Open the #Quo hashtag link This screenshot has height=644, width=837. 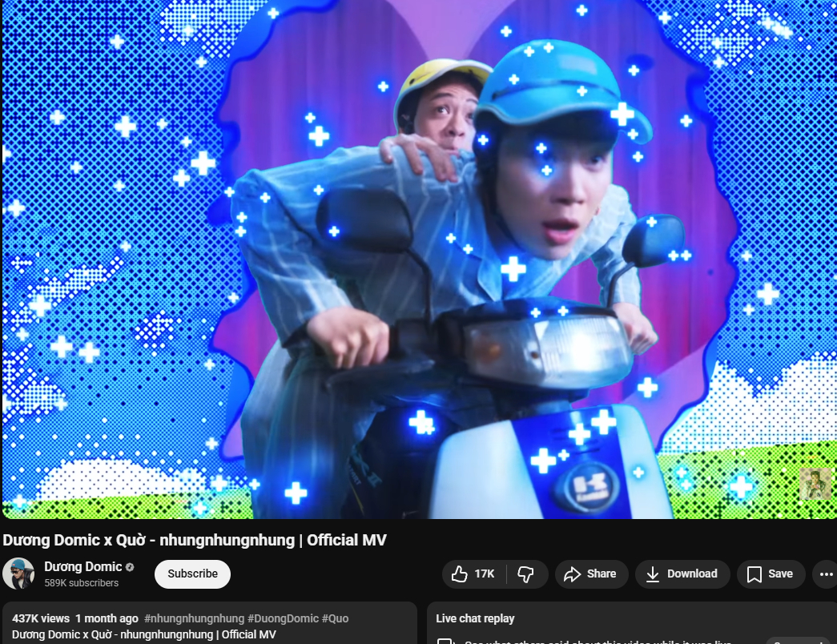(x=335, y=618)
